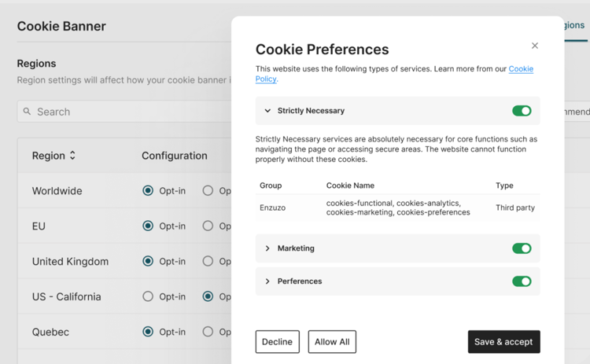Open the Cookie Policy link

[521, 69]
